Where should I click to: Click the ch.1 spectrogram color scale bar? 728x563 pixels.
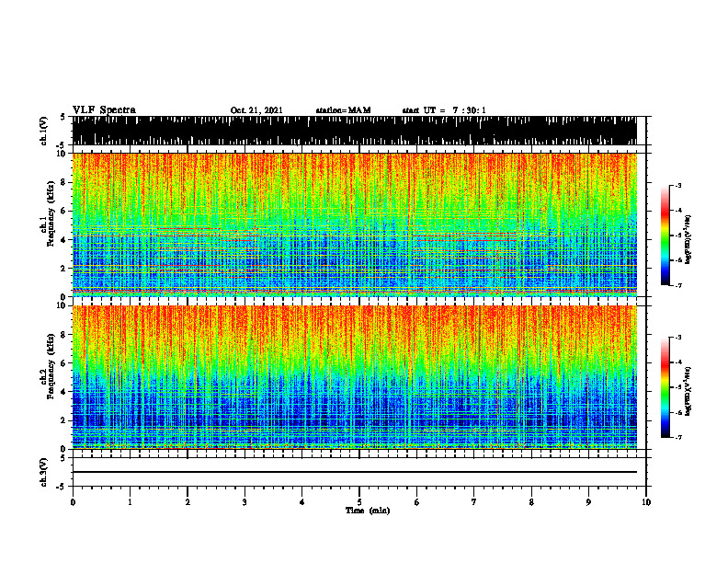point(665,235)
